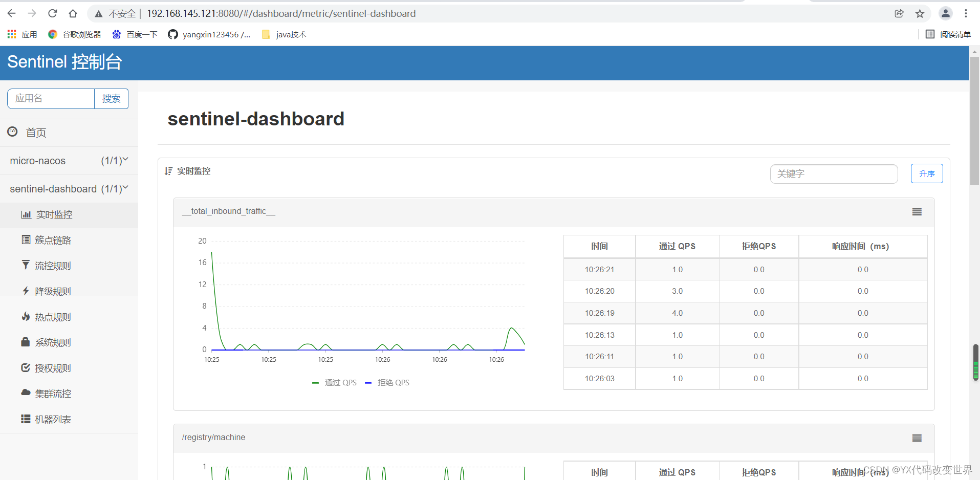Toggle the 拒绝 QPS legend entry
The image size is (980, 480).
(x=388, y=382)
